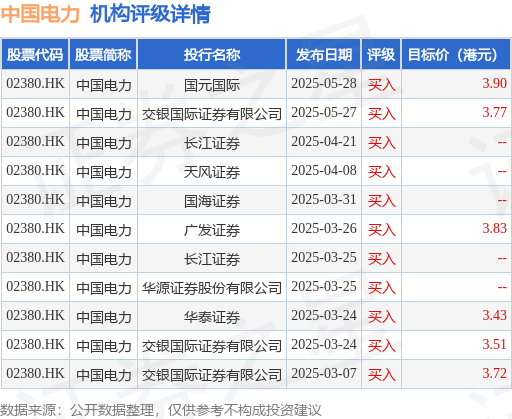Screen dimensions: 512x419
Task: Select 华源证券股份有限公司 cell
Action: point(212,288)
